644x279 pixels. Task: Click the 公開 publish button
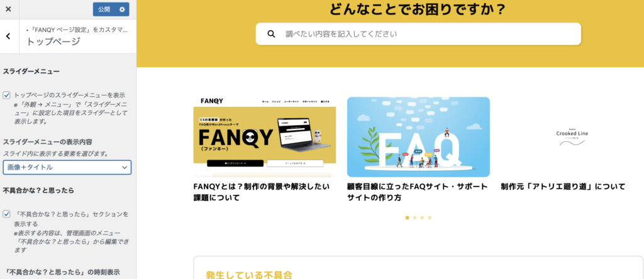[x=104, y=9]
